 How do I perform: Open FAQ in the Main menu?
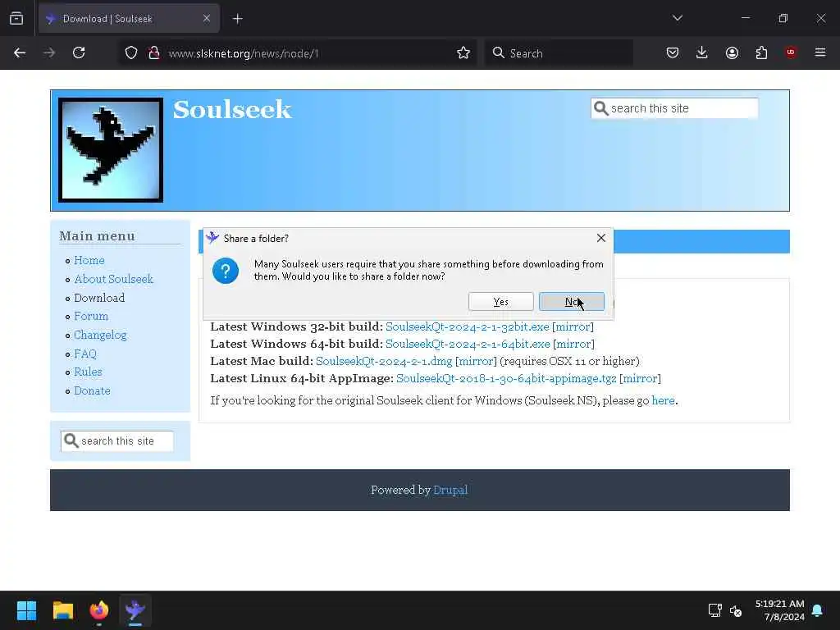point(85,354)
